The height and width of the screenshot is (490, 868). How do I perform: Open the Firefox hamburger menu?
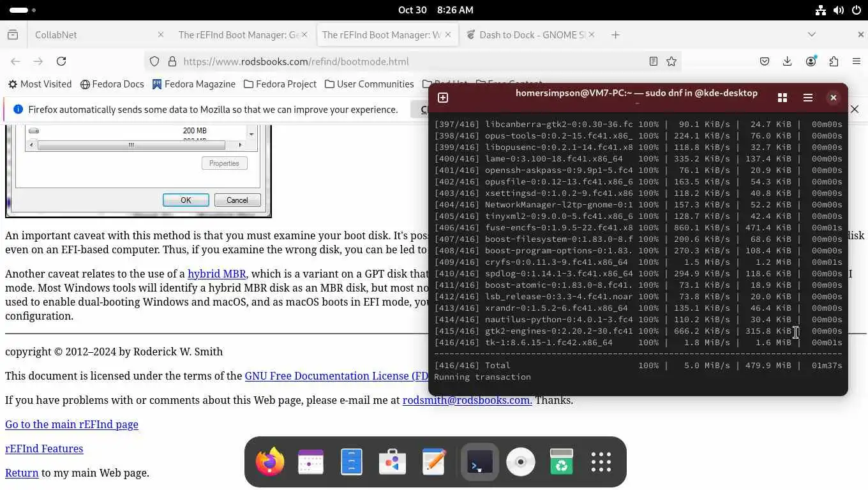point(857,61)
